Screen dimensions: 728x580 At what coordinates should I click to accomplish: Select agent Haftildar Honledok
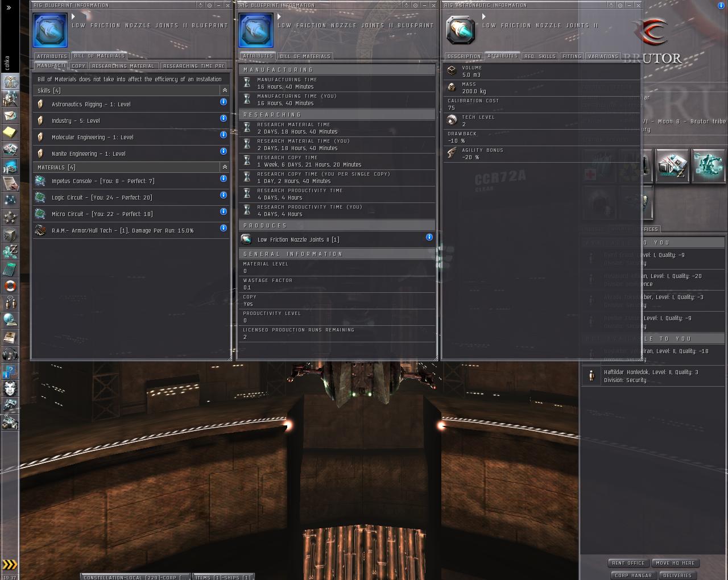[653, 376]
